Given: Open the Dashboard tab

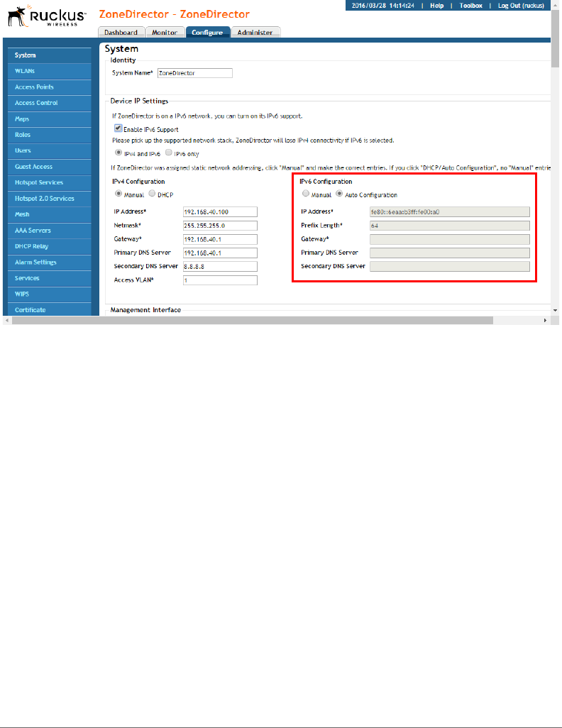Looking at the screenshot, I should coord(121,32).
